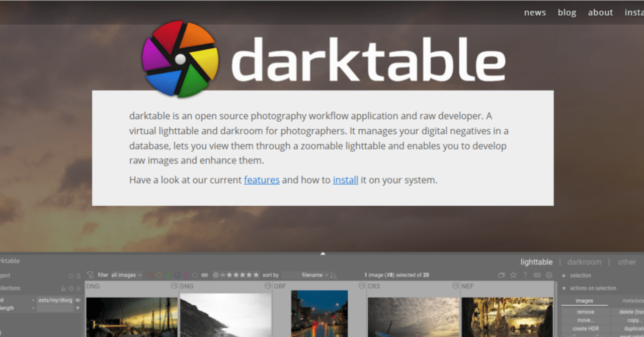This screenshot has width=644, height=337.
Task: Open the features link in the intro text
Action: pyautogui.click(x=262, y=180)
